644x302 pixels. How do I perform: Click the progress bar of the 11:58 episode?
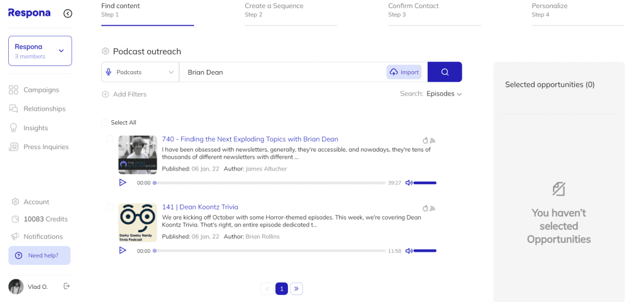coord(269,250)
